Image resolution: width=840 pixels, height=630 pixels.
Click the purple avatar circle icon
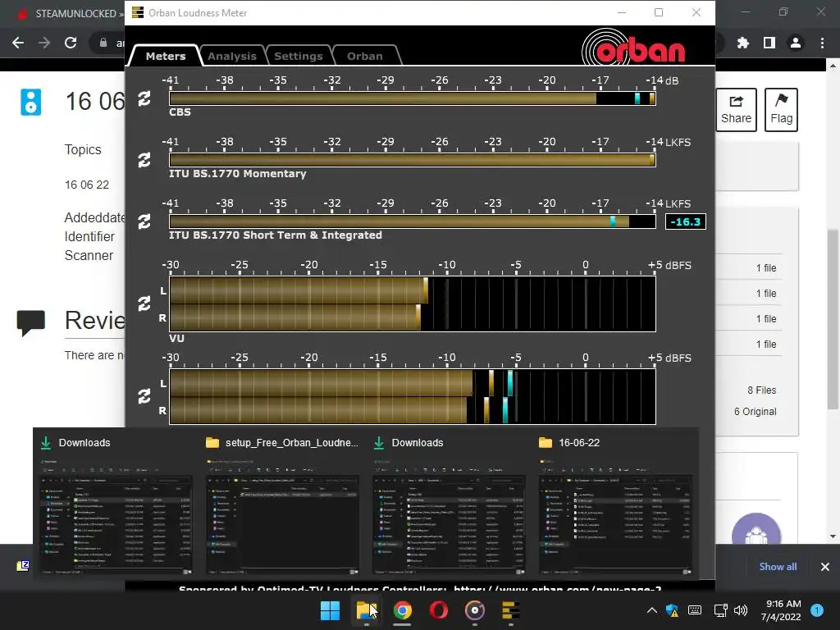click(756, 529)
